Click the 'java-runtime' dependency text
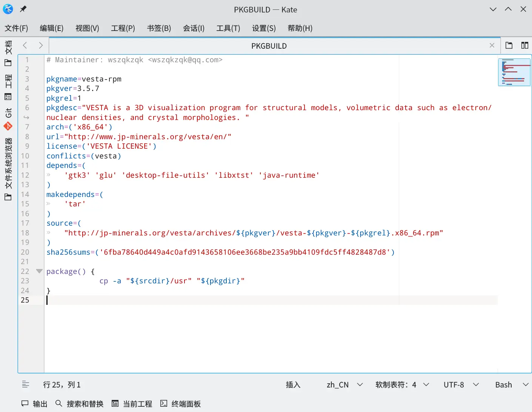532x412 pixels. [x=289, y=175]
